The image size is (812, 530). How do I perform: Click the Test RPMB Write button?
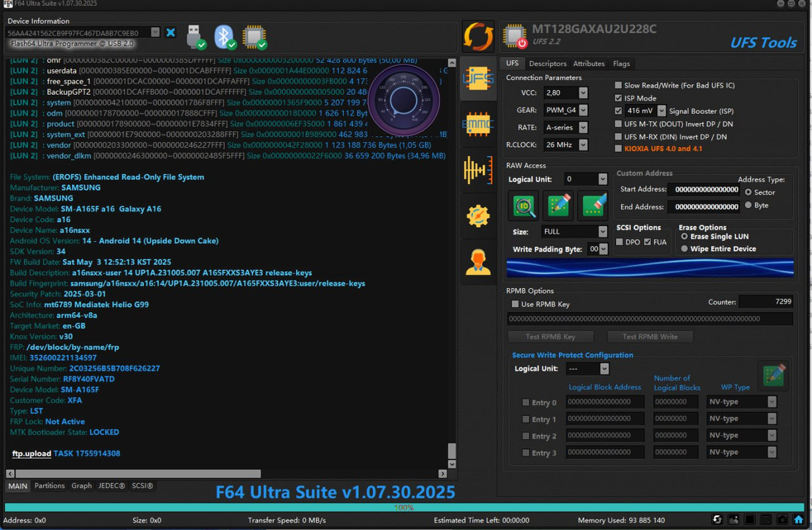650,337
